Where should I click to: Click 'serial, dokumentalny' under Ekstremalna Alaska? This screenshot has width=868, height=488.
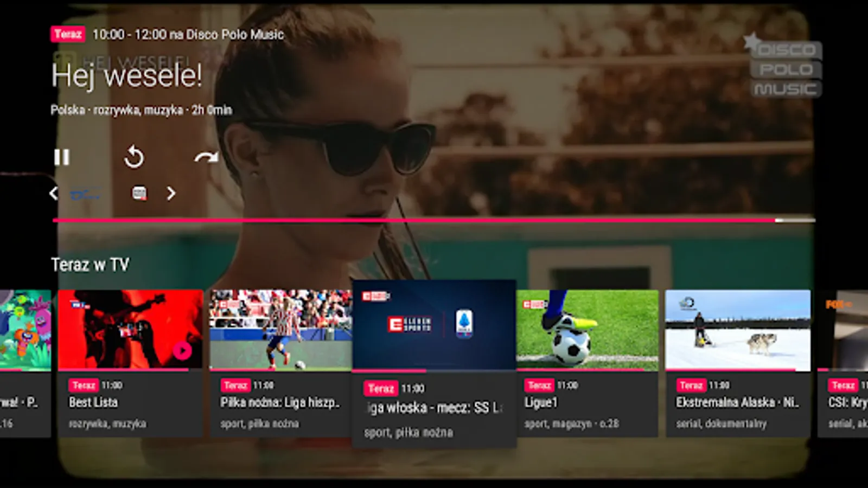point(721,423)
